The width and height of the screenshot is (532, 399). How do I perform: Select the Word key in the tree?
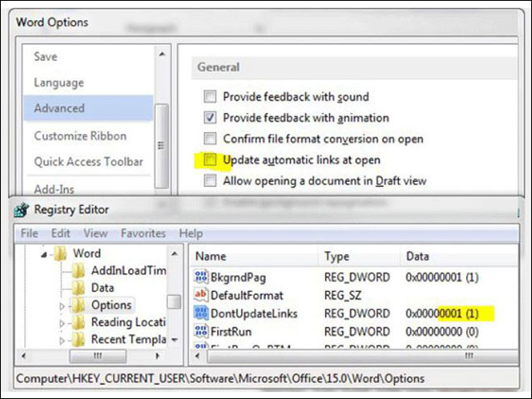coord(86,254)
